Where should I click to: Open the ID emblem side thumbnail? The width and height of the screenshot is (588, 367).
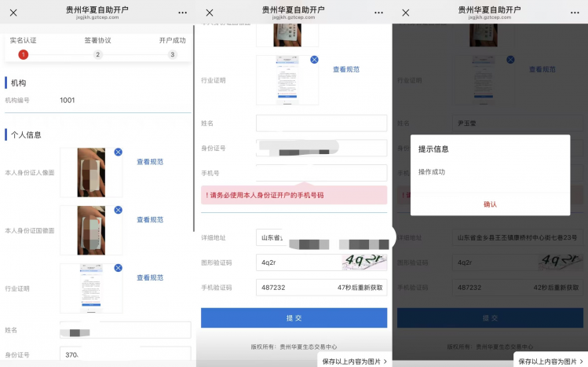(x=91, y=230)
